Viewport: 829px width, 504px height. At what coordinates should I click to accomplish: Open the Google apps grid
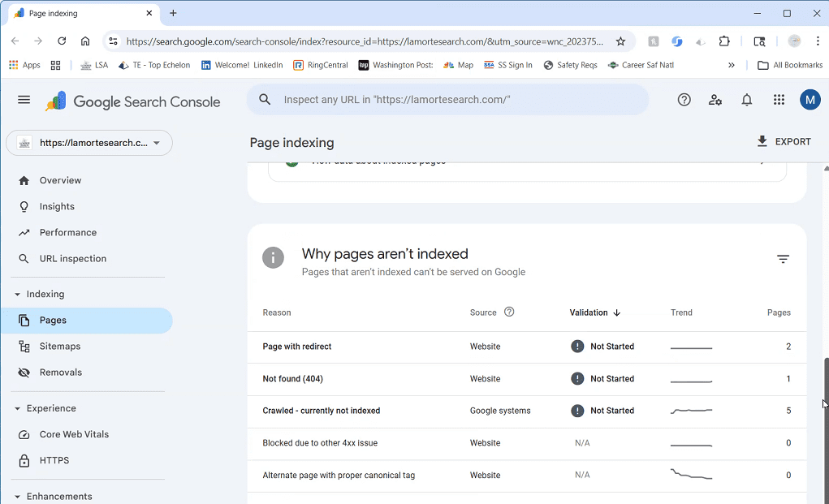click(779, 100)
